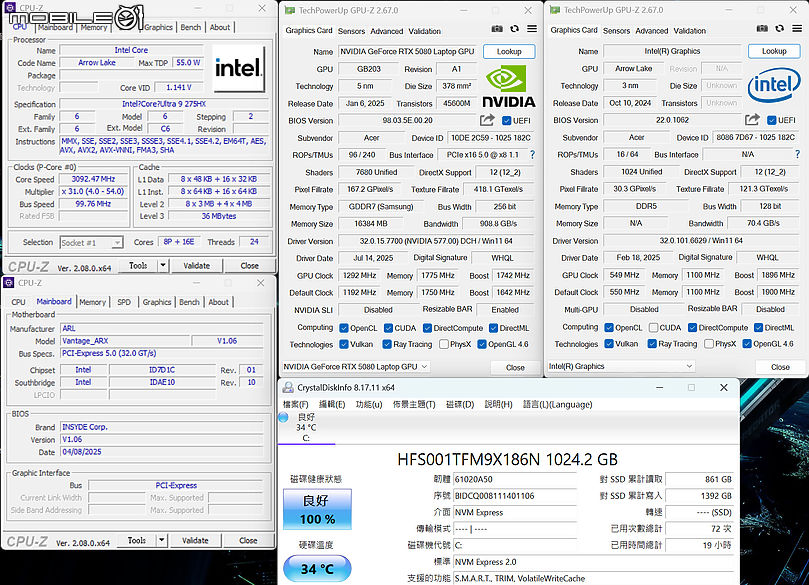Toggle Ray Tracing checkbox in NVIDIA GPU-Z
809x585 pixels.
[x=387, y=344]
